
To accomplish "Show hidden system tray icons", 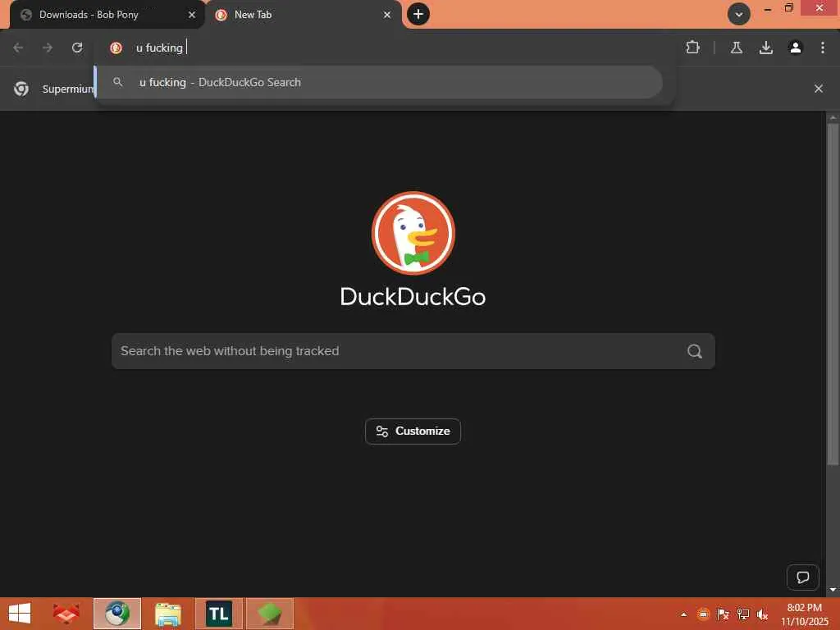I will (683, 614).
